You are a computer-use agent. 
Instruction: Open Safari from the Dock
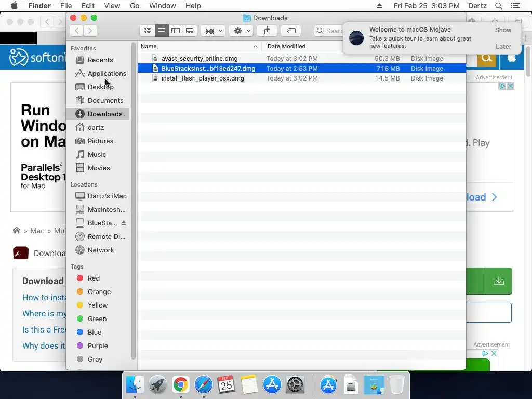coord(203,385)
